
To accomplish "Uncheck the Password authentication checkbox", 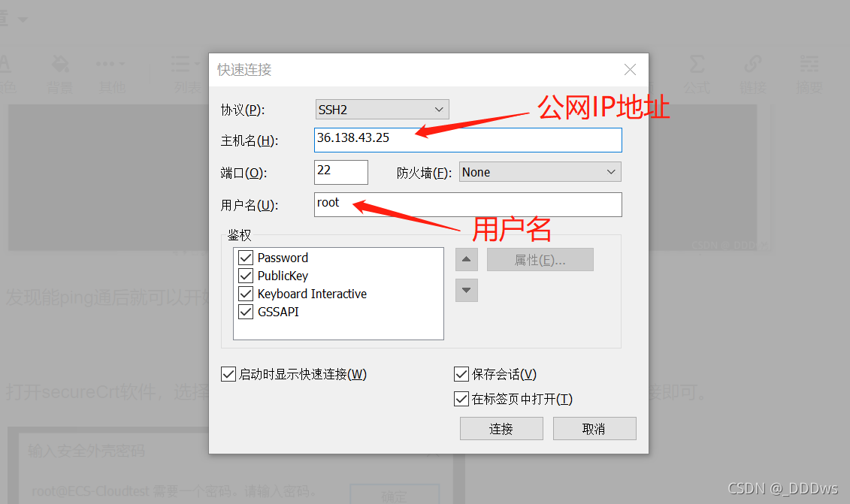I will click(x=246, y=258).
